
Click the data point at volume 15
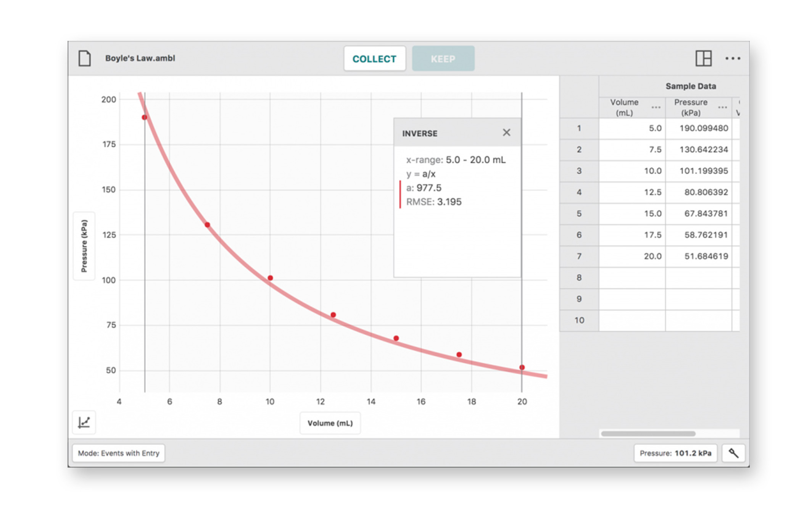tap(396, 338)
